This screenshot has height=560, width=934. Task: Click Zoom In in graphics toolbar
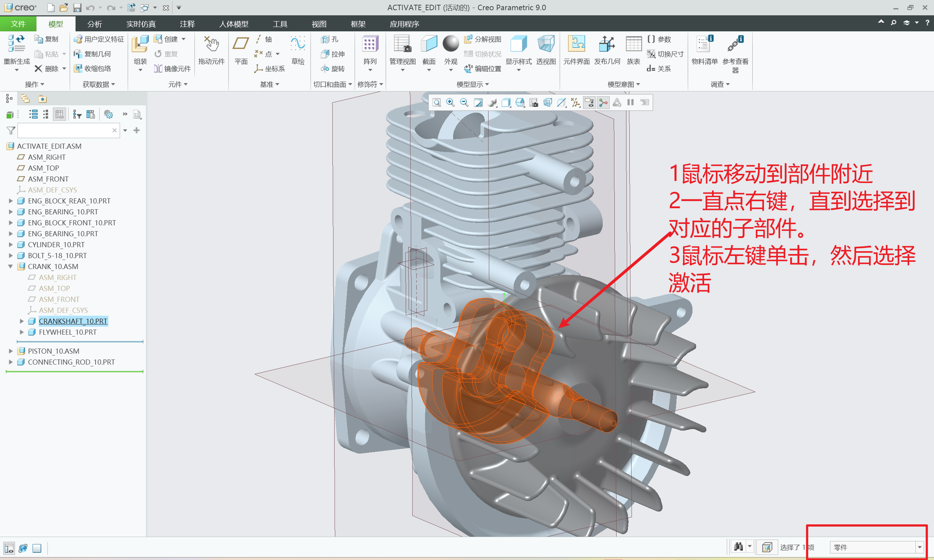pyautogui.click(x=450, y=103)
